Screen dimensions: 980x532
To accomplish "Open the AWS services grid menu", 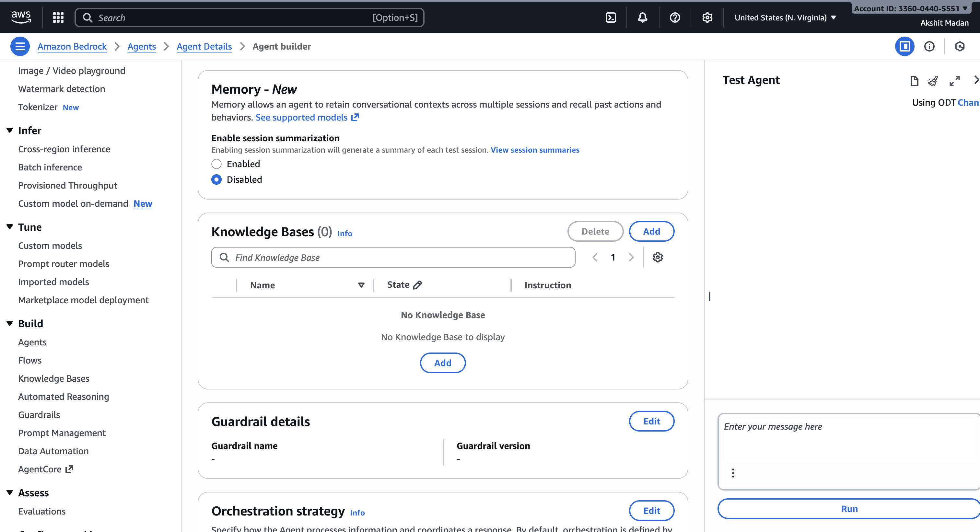I will tap(58, 17).
